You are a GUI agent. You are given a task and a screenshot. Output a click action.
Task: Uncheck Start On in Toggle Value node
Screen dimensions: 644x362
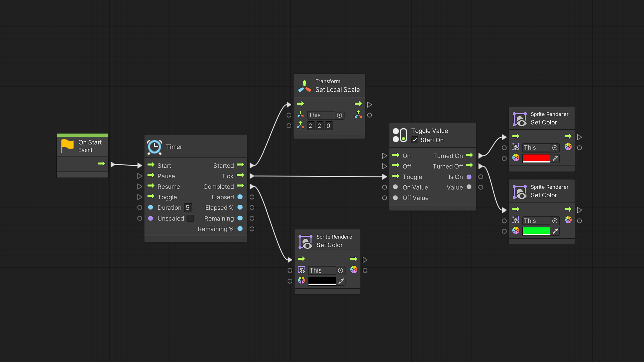415,140
